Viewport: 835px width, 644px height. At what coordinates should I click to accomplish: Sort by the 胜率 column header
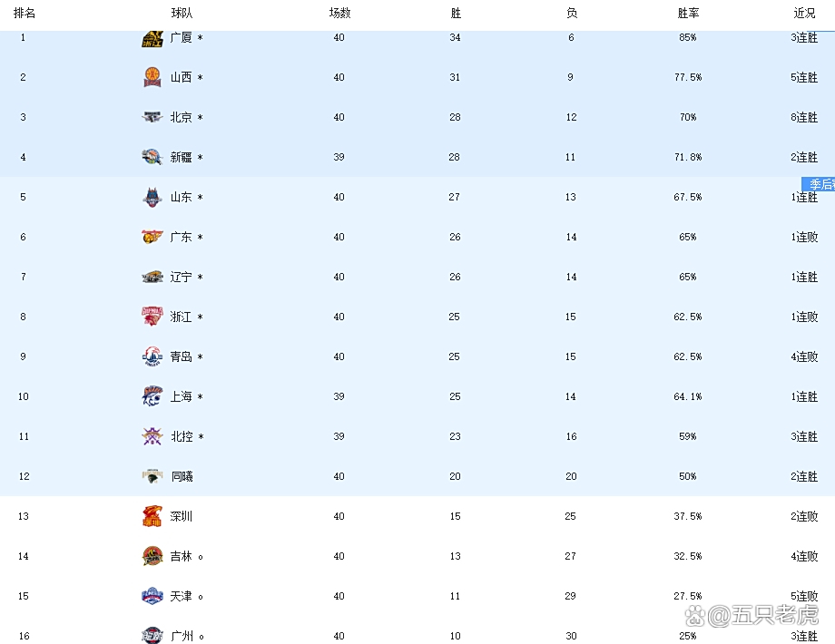[688, 14]
